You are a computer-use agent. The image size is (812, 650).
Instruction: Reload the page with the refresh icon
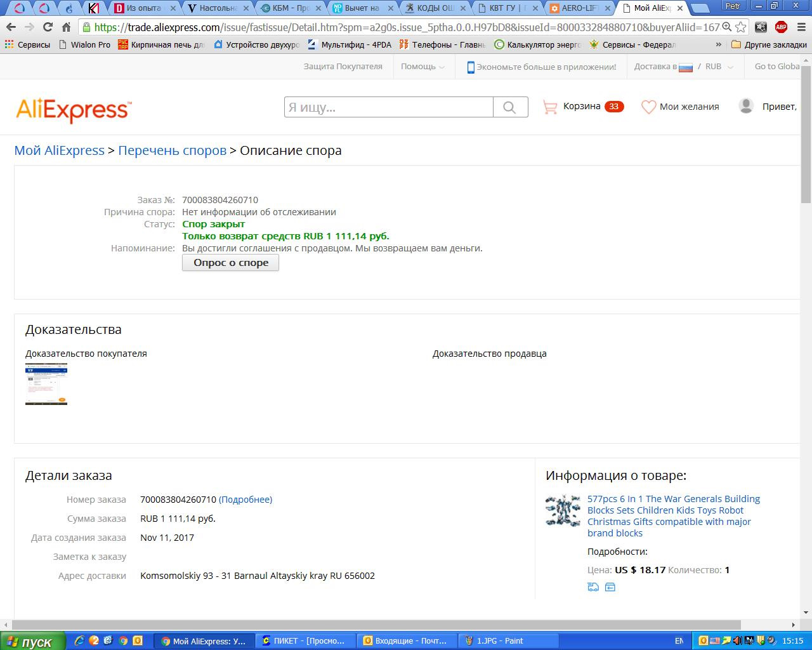[x=48, y=27]
